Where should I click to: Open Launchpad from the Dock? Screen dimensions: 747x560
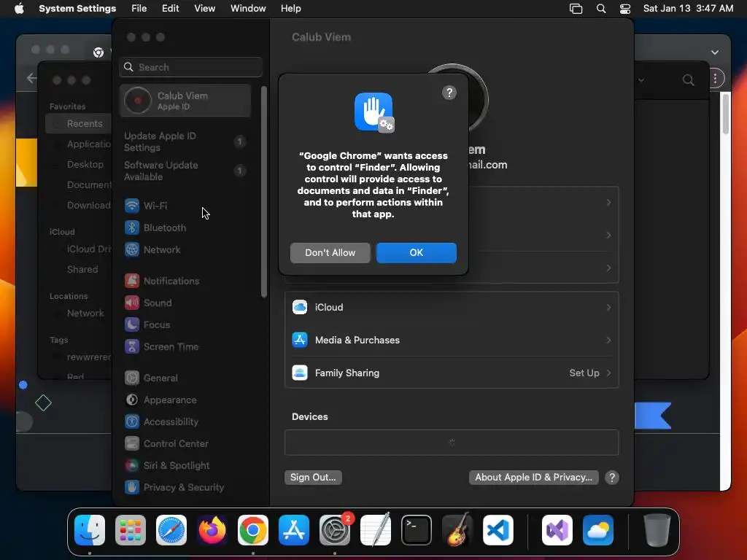click(x=131, y=530)
